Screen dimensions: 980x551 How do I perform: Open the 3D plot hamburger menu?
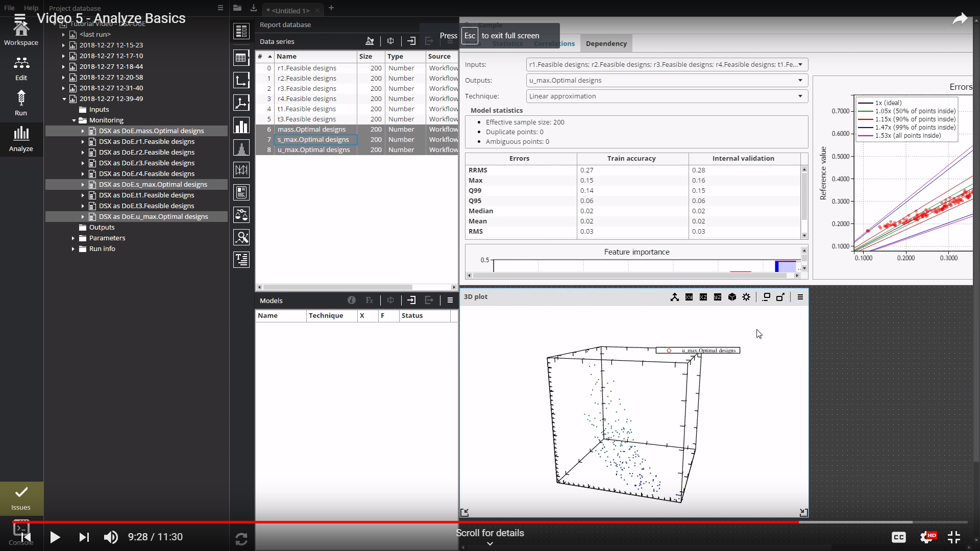800,297
